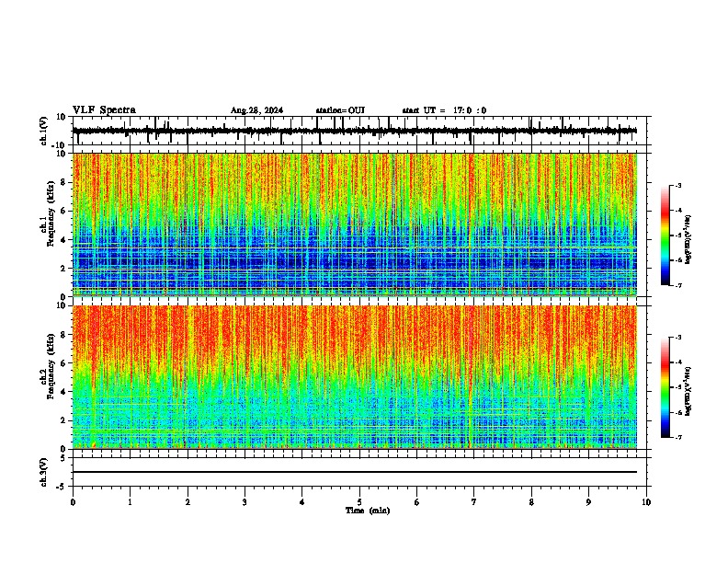Click time axis tick label 8
The image size is (728, 563).
[531, 502]
